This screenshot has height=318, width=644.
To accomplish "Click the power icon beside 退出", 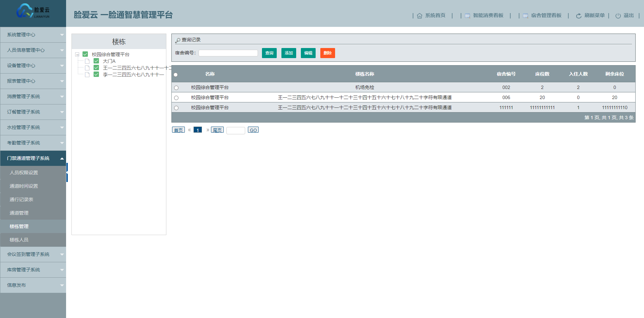I will 618,16.
